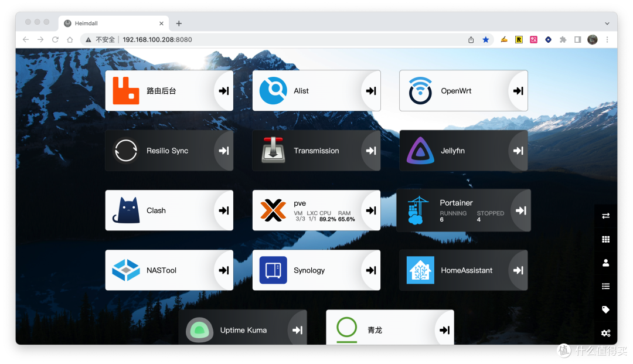
Task: Open the sidebar list icon
Action: (605, 286)
